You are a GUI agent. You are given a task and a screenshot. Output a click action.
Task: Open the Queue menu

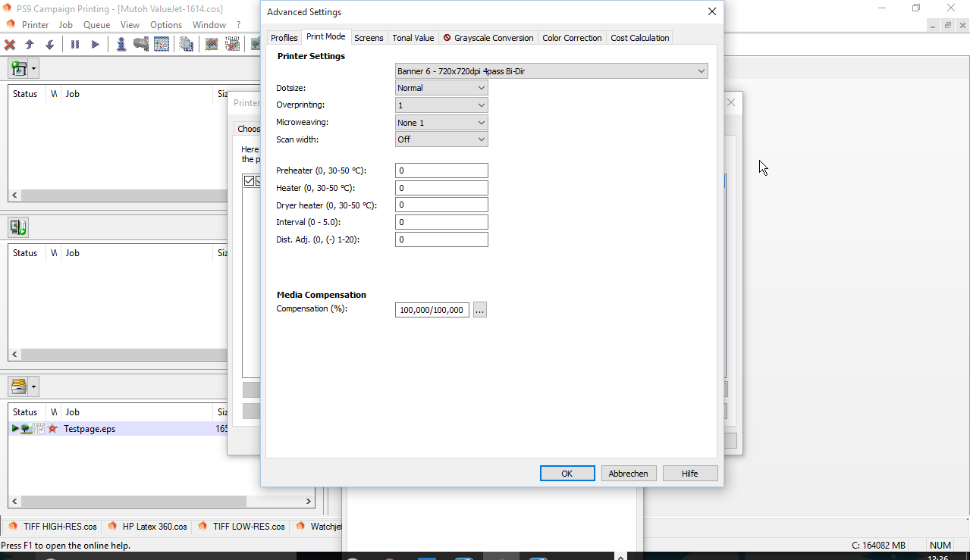96,25
